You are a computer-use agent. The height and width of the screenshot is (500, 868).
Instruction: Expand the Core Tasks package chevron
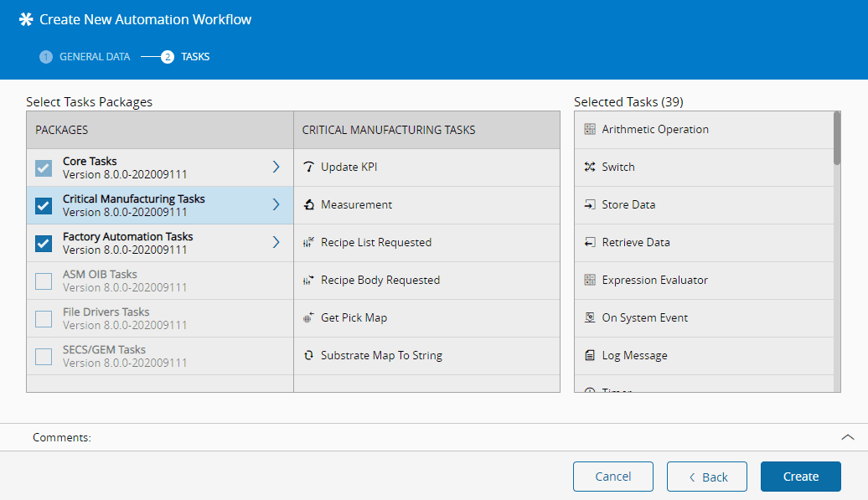point(276,168)
